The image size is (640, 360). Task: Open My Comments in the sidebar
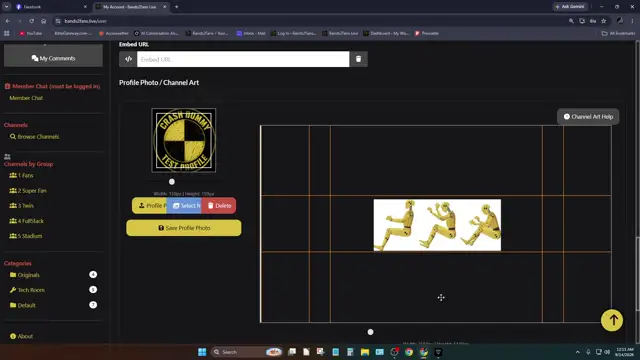[x=53, y=58]
